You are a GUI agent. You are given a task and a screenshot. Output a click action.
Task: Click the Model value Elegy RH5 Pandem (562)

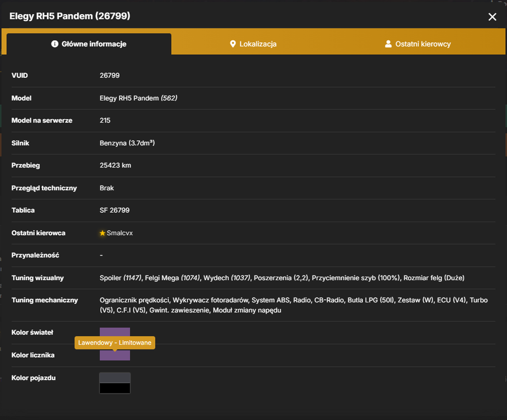click(x=138, y=98)
